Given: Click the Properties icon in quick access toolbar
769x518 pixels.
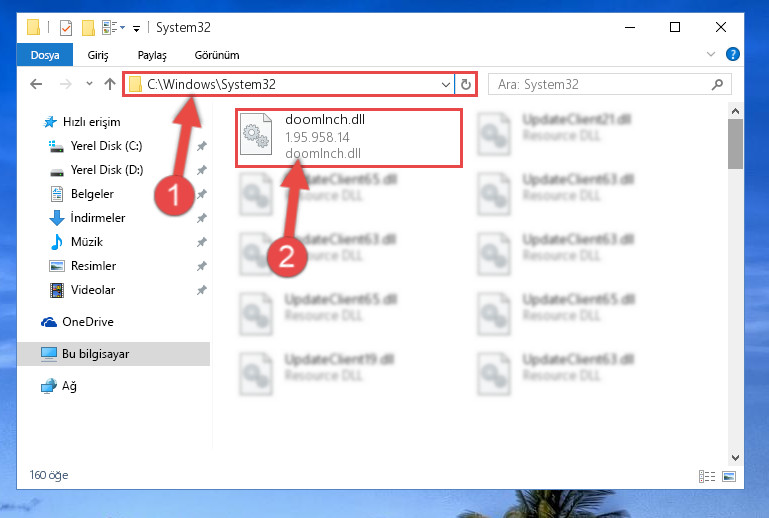Looking at the screenshot, I should pos(66,28).
